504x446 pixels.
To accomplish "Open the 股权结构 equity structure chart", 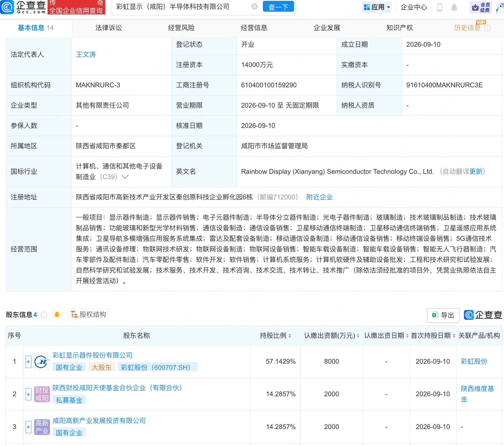I will [88, 314].
